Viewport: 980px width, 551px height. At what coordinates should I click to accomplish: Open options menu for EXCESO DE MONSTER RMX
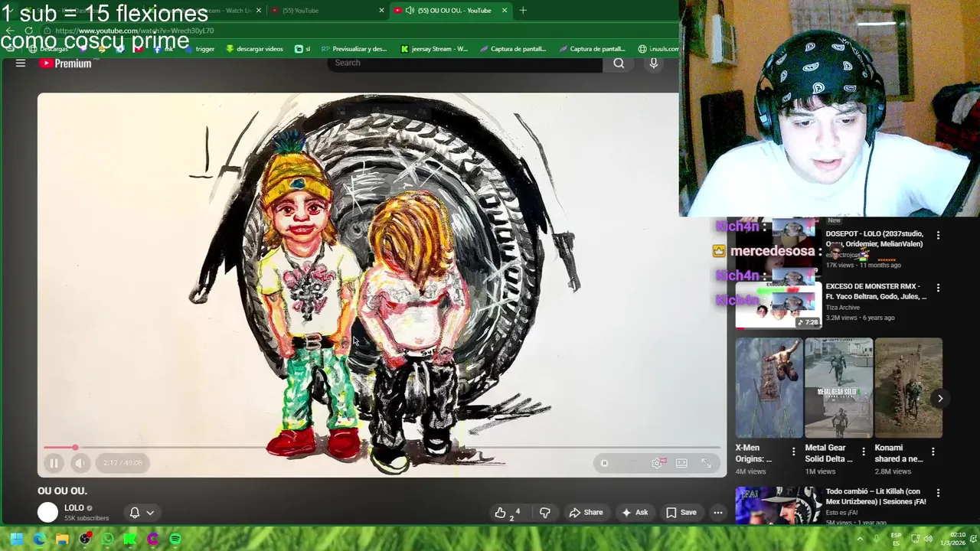tap(938, 288)
